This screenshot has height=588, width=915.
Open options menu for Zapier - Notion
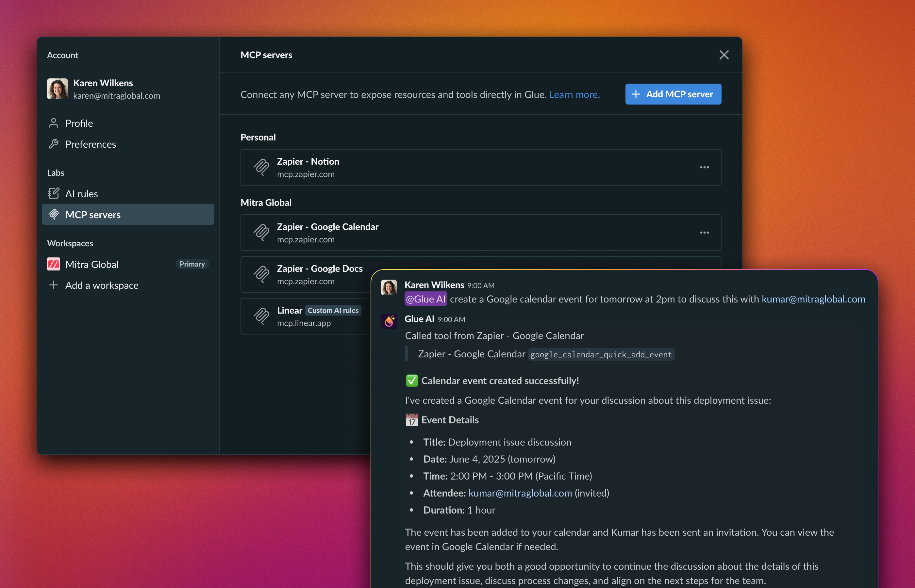[704, 168]
